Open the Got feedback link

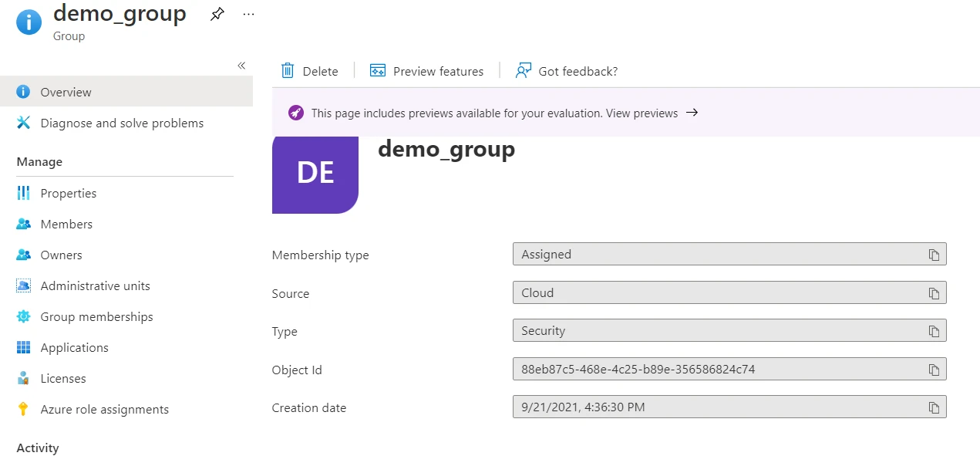click(x=567, y=71)
